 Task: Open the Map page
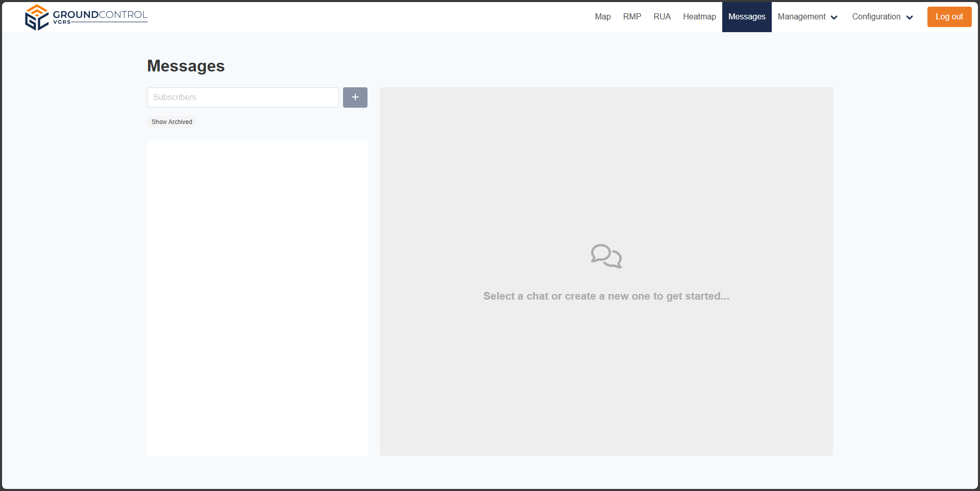coord(602,17)
